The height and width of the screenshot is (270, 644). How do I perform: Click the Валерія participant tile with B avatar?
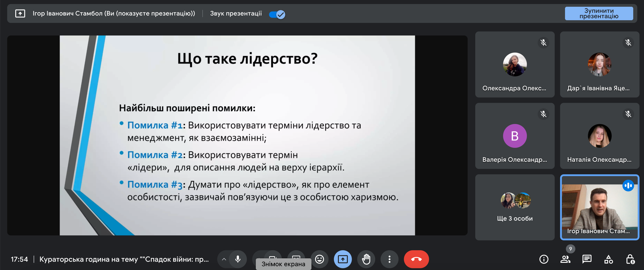[x=515, y=136]
